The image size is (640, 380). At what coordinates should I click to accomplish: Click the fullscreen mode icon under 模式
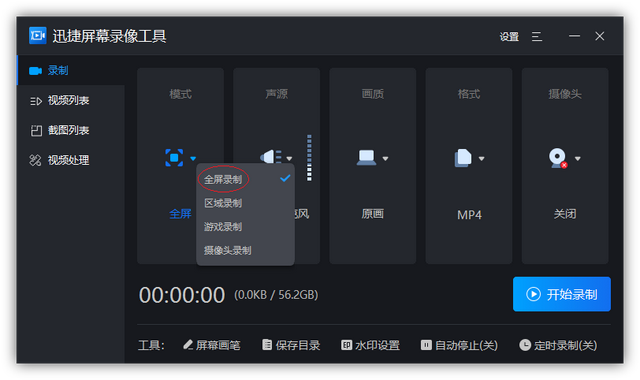pyautogui.click(x=174, y=158)
